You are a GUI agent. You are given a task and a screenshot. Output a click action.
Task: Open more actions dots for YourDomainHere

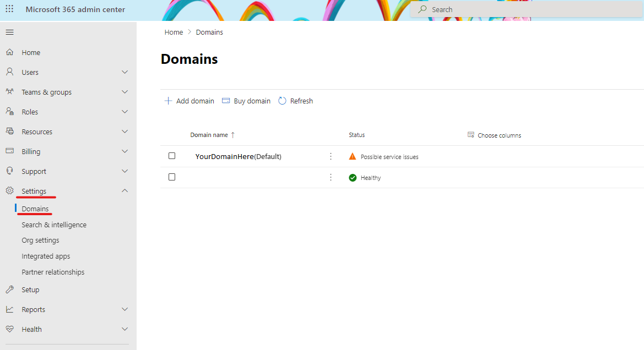pyautogui.click(x=331, y=156)
